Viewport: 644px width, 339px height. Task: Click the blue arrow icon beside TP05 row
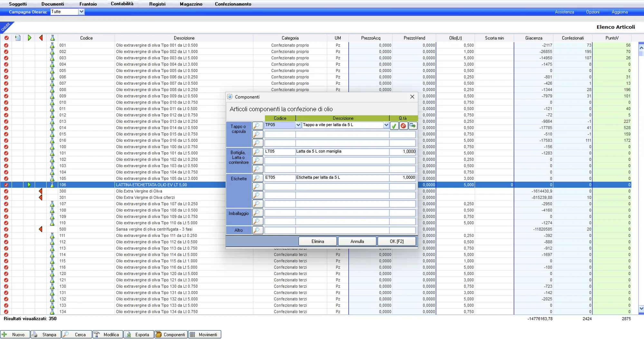412,126
